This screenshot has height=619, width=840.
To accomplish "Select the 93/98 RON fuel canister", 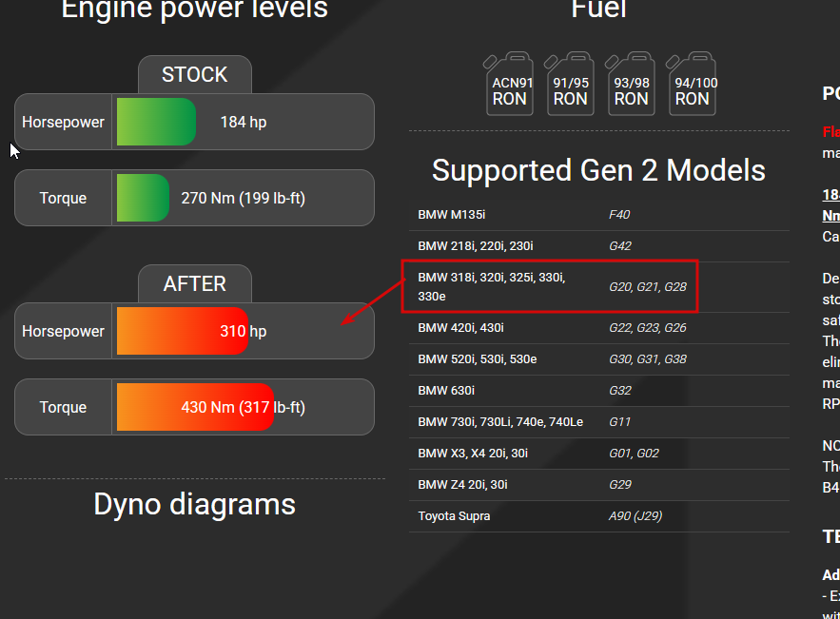I will pyautogui.click(x=631, y=84).
